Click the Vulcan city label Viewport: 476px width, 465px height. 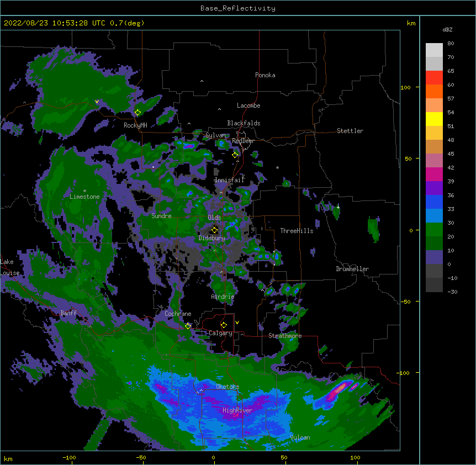click(x=300, y=437)
